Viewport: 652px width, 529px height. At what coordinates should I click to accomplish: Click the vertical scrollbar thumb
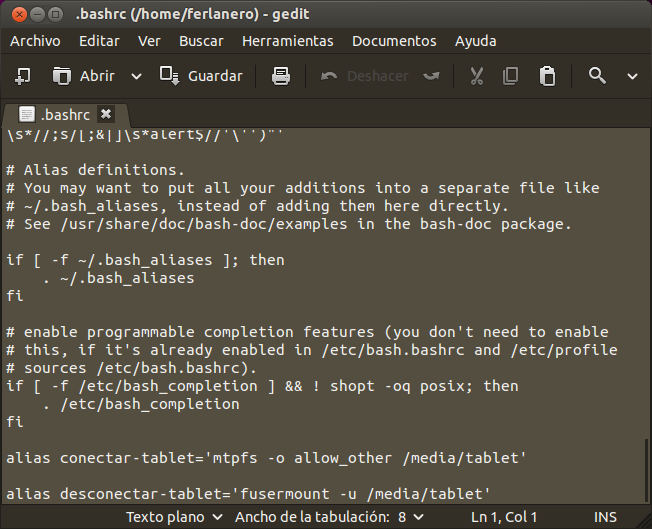pyautogui.click(x=647, y=470)
